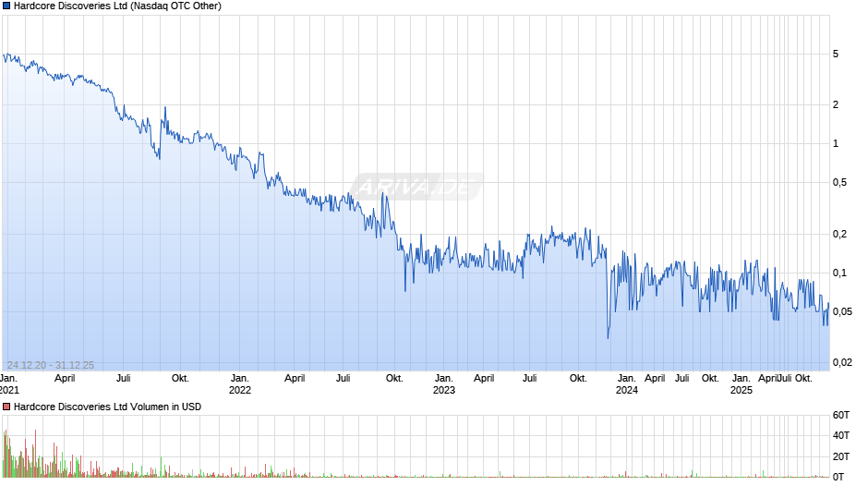Click the price axis value '0,02'
868x486 pixels.
point(842,362)
